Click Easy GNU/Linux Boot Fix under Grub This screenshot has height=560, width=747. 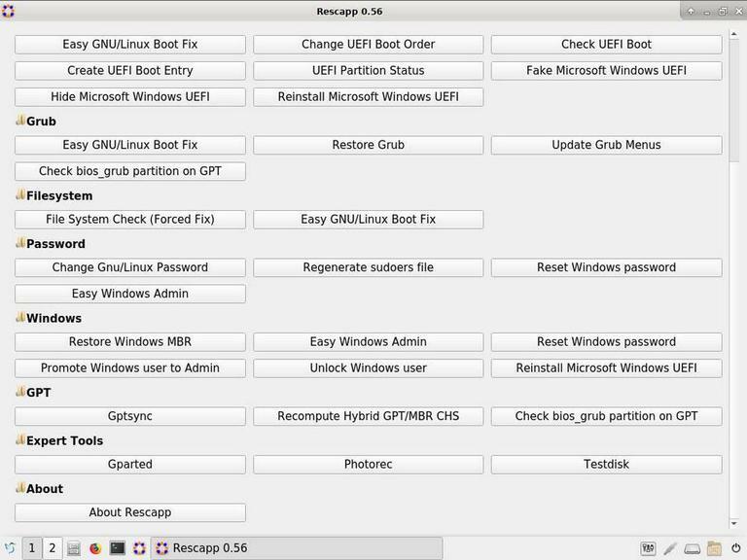click(x=130, y=145)
